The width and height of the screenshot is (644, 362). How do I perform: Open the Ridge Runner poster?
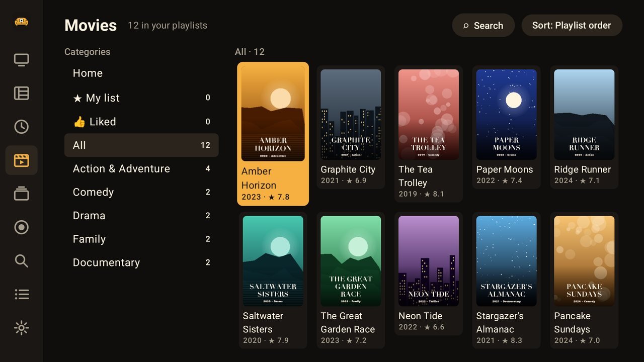point(584,115)
